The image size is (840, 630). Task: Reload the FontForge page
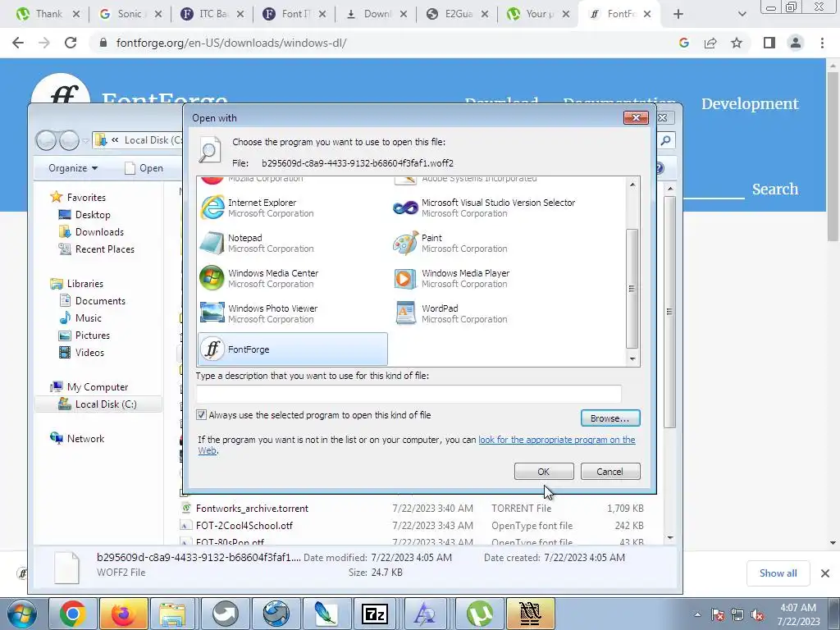tap(71, 43)
